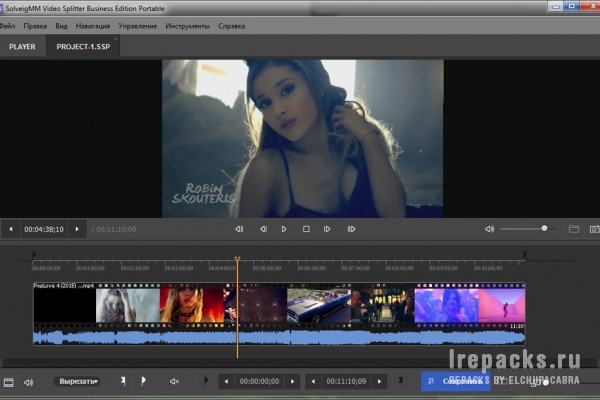Screen dimensions: 600x400
Task: Increase the segment start time 00:00:00;00
Action: (x=292, y=382)
